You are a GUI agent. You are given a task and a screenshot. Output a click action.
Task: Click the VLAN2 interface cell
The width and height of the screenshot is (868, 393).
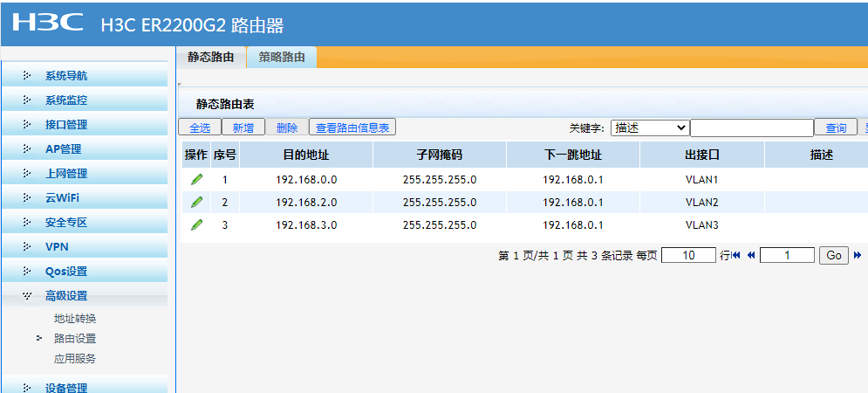pyautogui.click(x=702, y=203)
